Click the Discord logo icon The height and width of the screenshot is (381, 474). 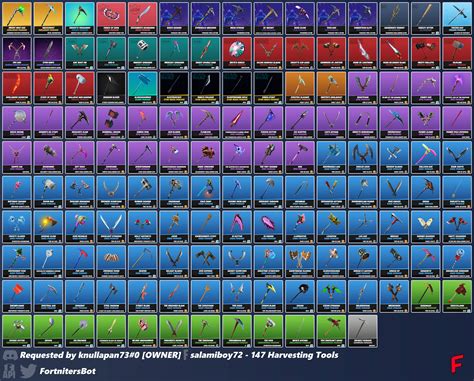coord(10,355)
